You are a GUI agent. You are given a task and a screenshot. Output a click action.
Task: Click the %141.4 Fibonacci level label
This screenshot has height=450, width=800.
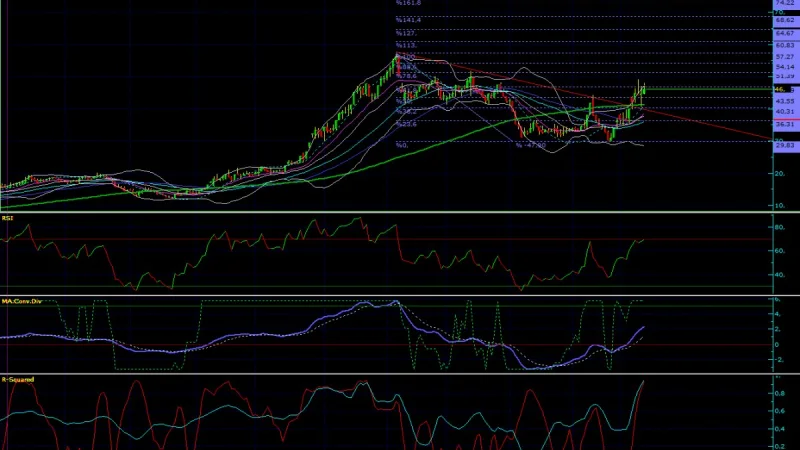click(x=408, y=20)
